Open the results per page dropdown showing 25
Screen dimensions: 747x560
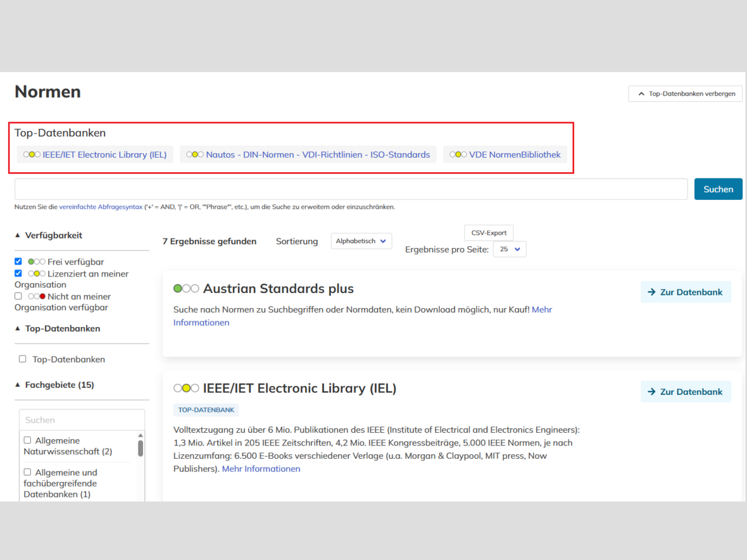[x=509, y=249]
